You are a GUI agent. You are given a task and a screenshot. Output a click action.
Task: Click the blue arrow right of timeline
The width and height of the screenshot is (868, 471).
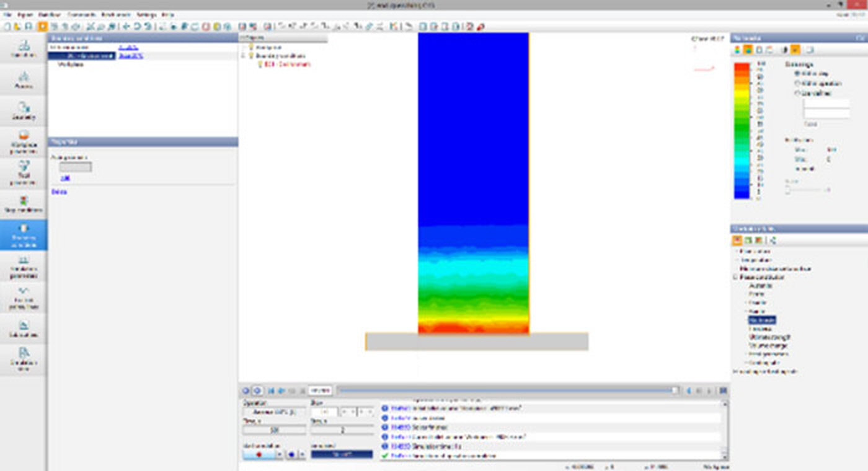(689, 390)
